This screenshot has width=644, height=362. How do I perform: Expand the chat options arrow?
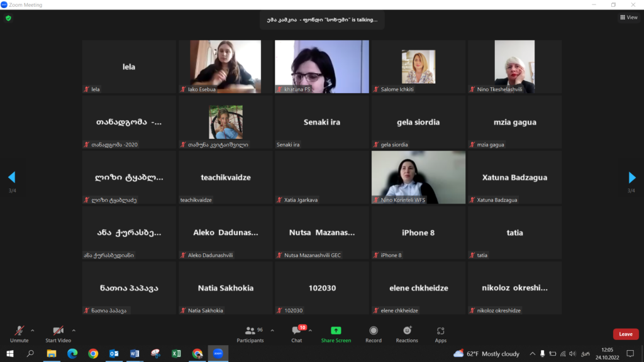pos(310,330)
